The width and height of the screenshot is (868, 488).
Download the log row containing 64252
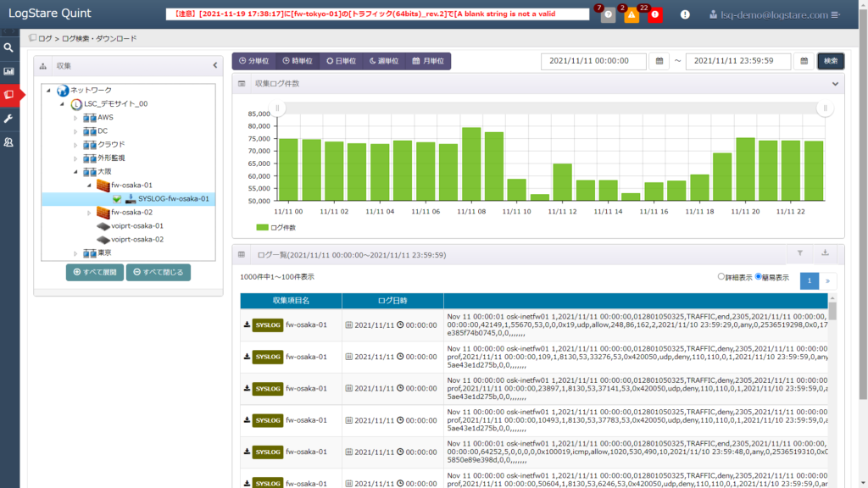[x=247, y=452]
